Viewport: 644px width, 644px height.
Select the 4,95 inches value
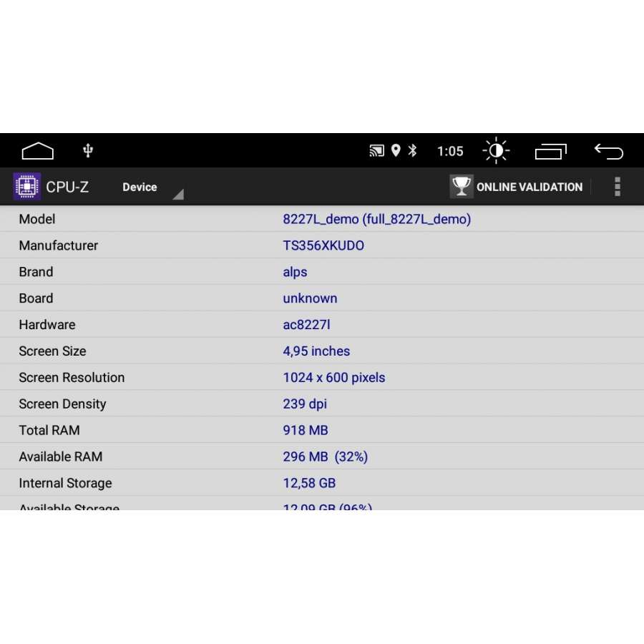[x=316, y=351]
